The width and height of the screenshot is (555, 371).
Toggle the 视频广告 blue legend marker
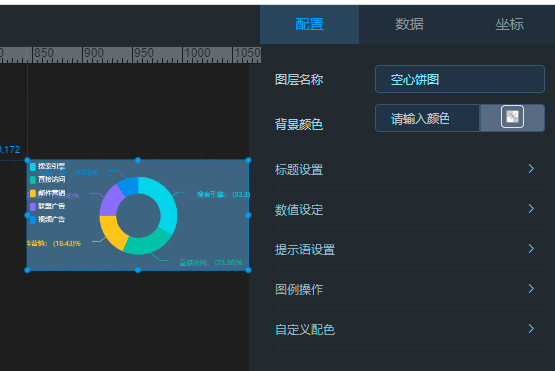[x=33, y=220]
